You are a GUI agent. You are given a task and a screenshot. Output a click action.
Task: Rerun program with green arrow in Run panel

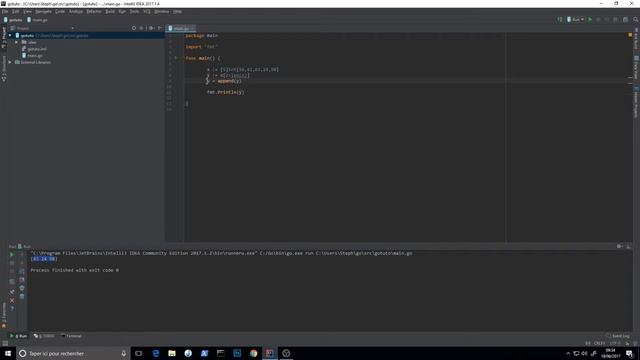tap(12, 254)
